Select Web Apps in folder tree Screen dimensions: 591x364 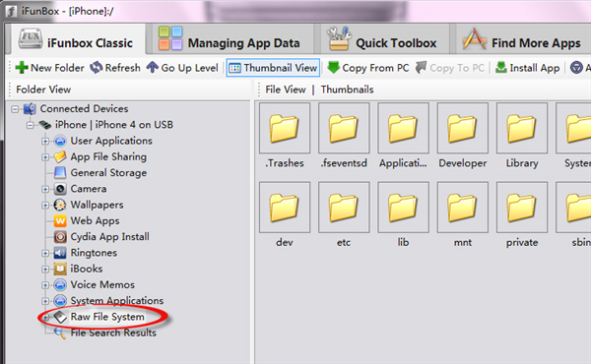(95, 221)
